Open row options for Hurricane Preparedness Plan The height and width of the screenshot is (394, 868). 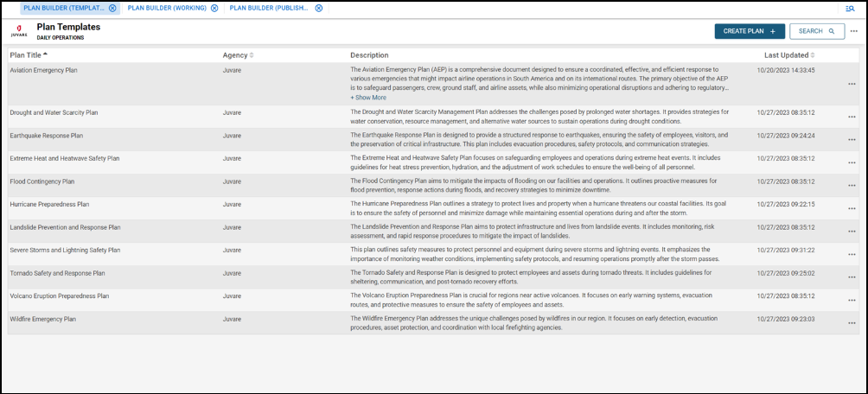[x=852, y=208]
